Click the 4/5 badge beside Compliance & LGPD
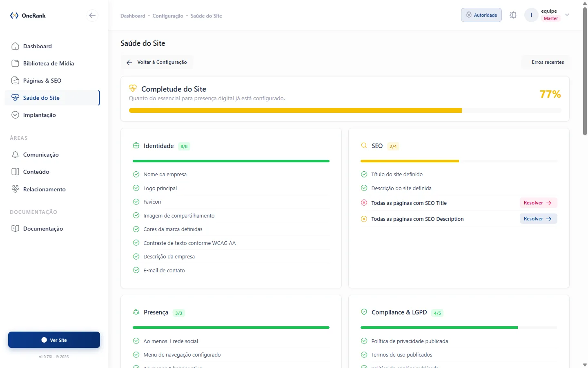 pos(437,313)
